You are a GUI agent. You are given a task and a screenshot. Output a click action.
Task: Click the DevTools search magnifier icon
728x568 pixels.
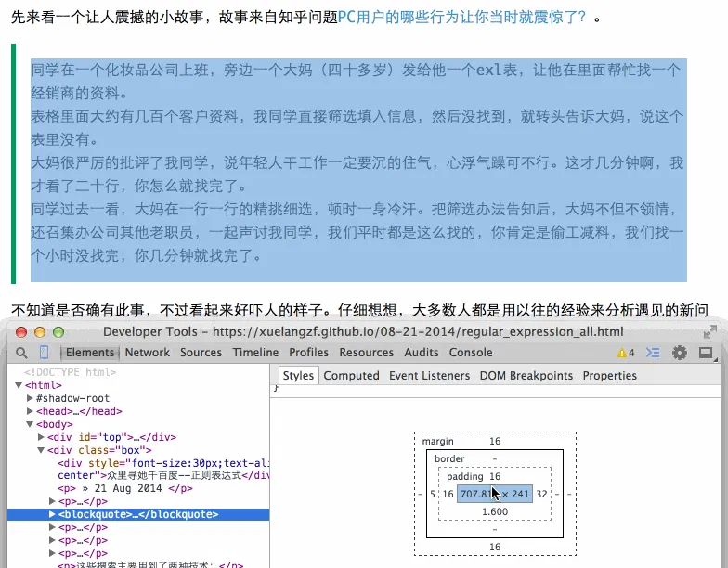(20, 353)
